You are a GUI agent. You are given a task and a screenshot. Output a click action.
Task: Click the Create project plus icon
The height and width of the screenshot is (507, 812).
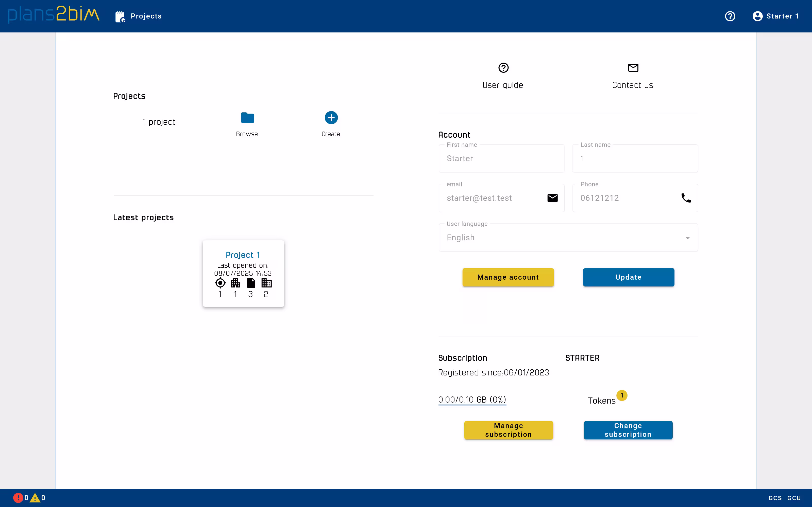(330, 117)
